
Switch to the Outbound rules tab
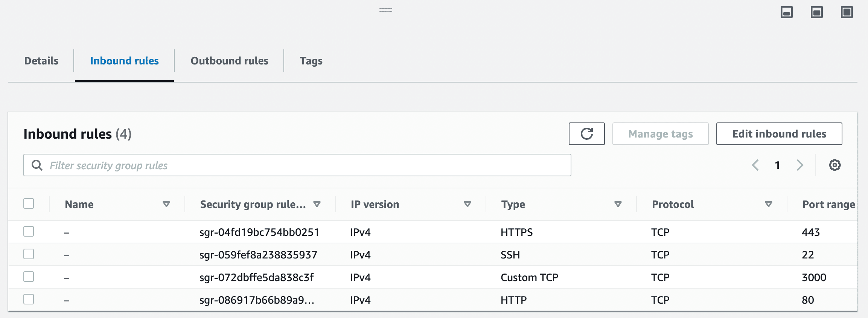(229, 61)
